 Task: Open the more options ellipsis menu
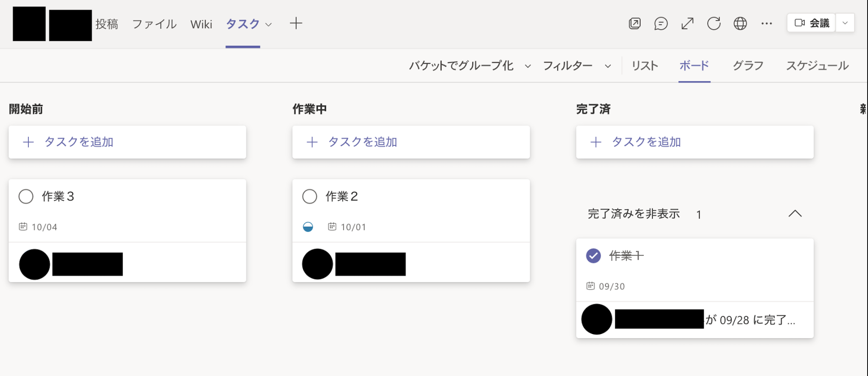767,23
